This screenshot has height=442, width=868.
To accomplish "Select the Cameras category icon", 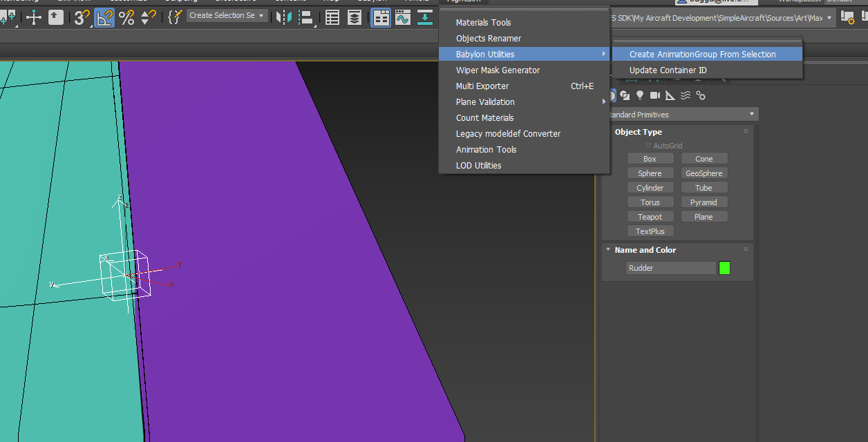I will coord(654,95).
